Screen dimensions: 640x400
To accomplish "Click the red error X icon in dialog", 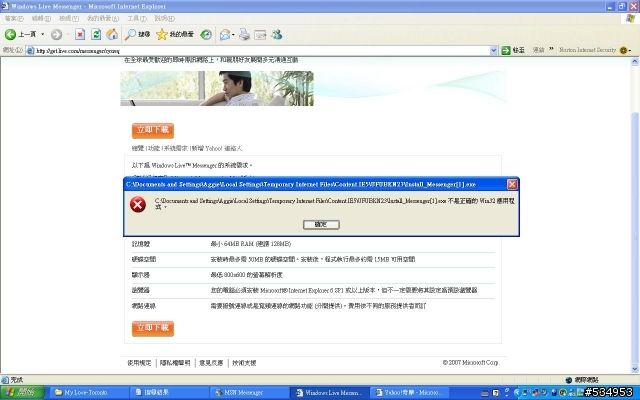I will [138, 204].
